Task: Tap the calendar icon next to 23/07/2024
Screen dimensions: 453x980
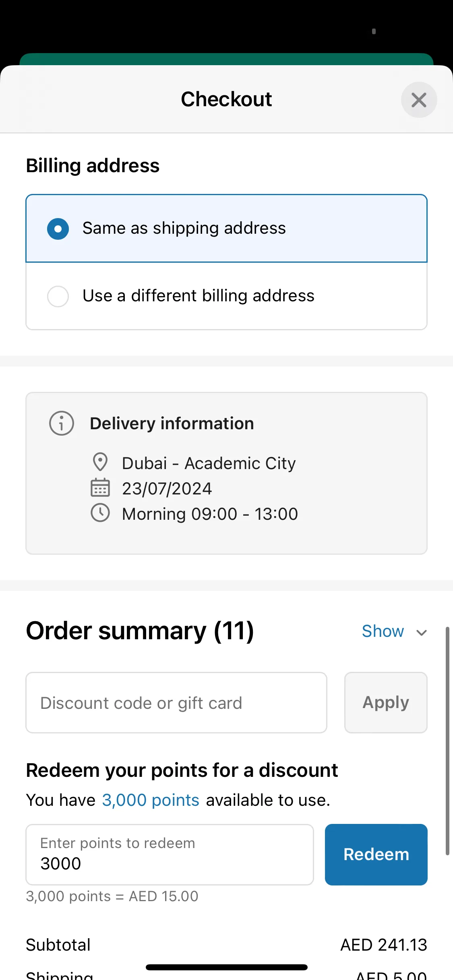Action: (100, 488)
